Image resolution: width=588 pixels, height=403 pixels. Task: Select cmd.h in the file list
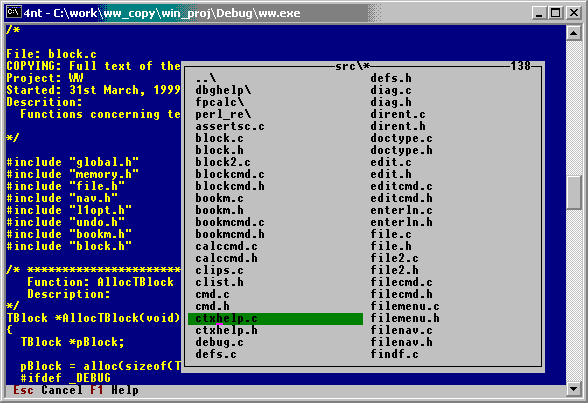tap(212, 306)
